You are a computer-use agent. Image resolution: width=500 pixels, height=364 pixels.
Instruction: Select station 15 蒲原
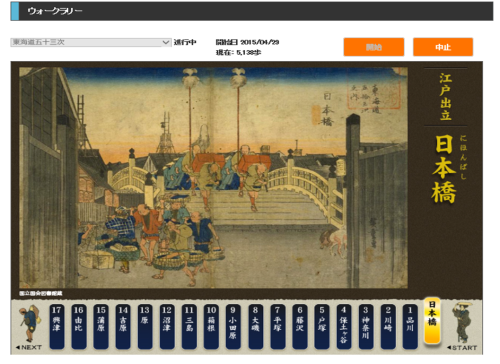pos(101,326)
